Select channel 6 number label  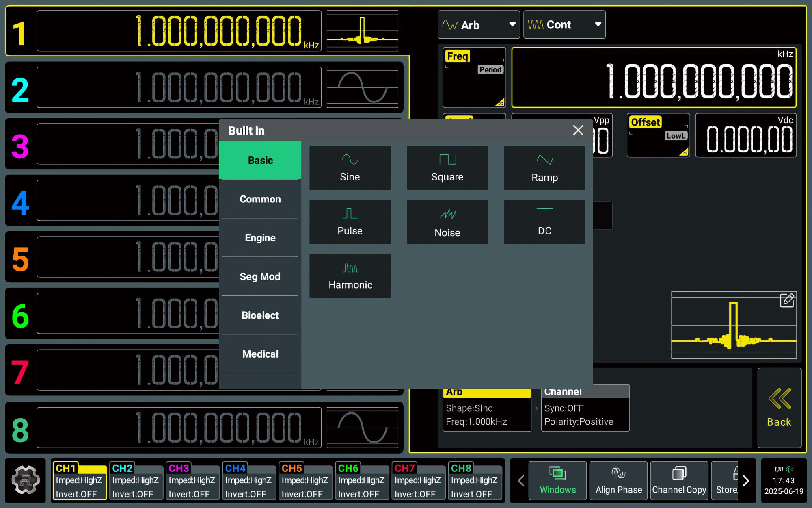click(20, 316)
